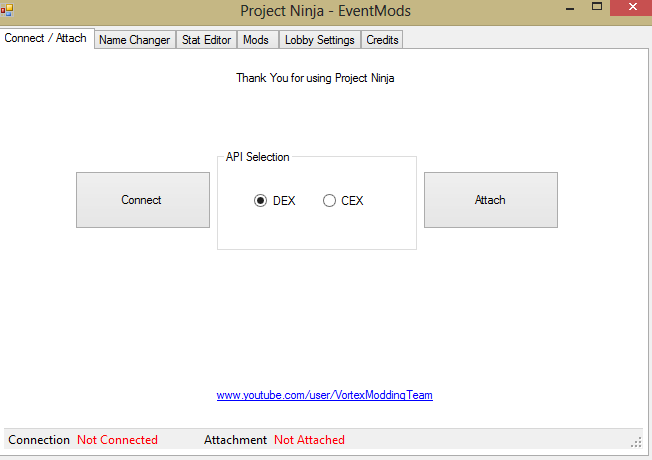
Task: Minimize the Project Ninja window
Action: tap(570, 8)
